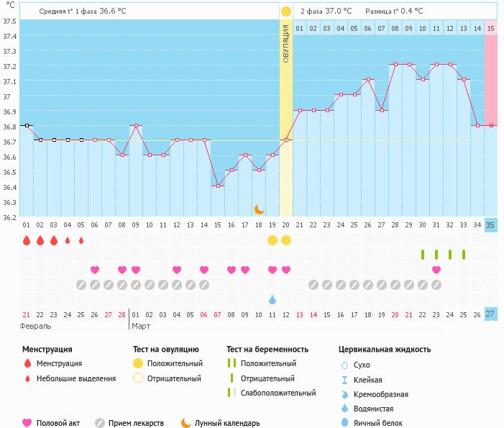Select the pregnancy test bar on cycle day 30
Screen dimensions: 504x428
423,255
